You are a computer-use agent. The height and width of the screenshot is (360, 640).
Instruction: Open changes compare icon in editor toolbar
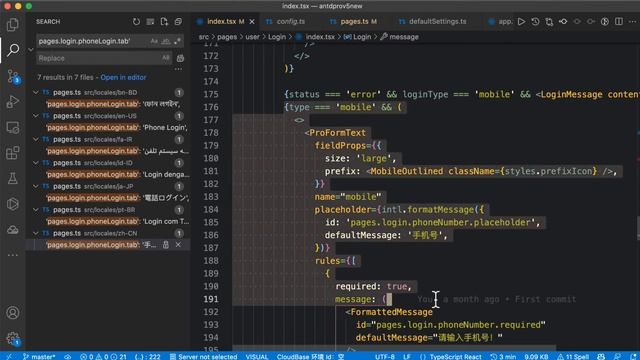click(549, 22)
